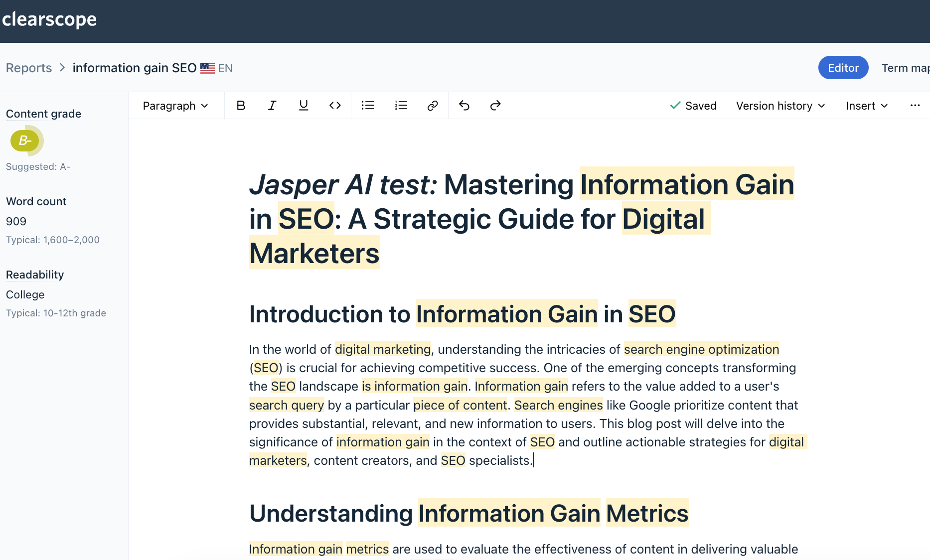The height and width of the screenshot is (560, 930).
Task: Insert inline code formatting
Action: click(x=335, y=106)
